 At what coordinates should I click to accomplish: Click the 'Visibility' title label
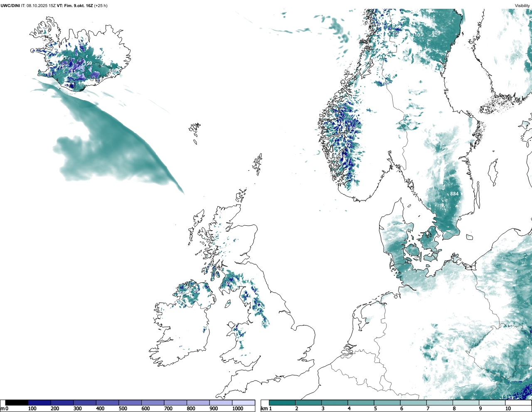[x=522, y=6]
